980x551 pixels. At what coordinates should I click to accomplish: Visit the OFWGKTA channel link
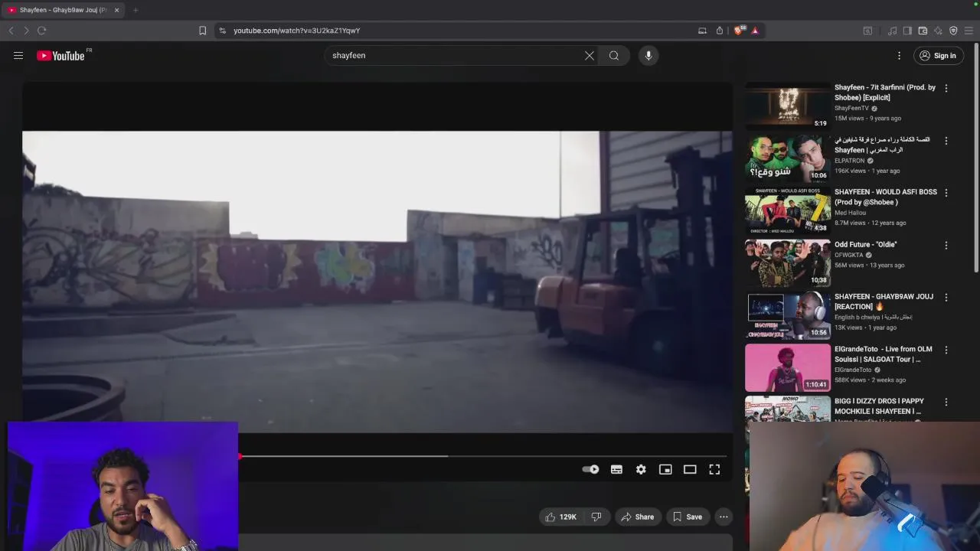pyautogui.click(x=848, y=255)
